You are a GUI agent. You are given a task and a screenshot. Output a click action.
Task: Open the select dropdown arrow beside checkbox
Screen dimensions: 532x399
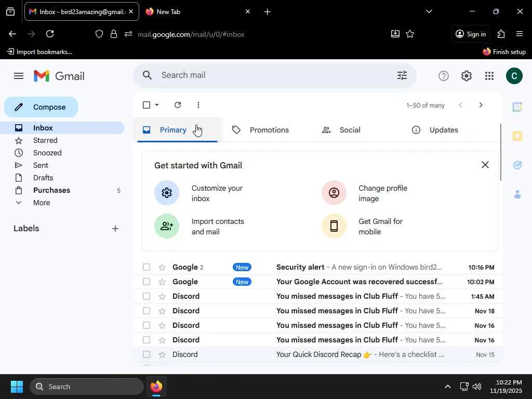[x=157, y=105]
